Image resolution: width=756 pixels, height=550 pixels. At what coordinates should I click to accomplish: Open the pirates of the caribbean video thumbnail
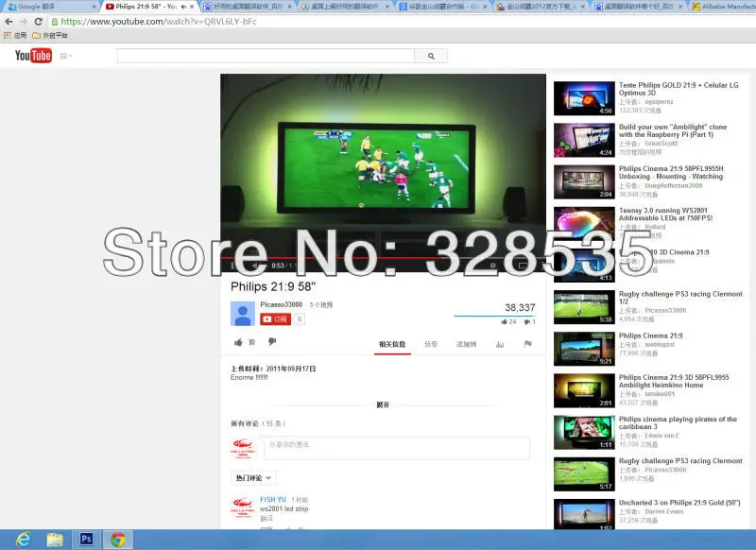tap(584, 433)
